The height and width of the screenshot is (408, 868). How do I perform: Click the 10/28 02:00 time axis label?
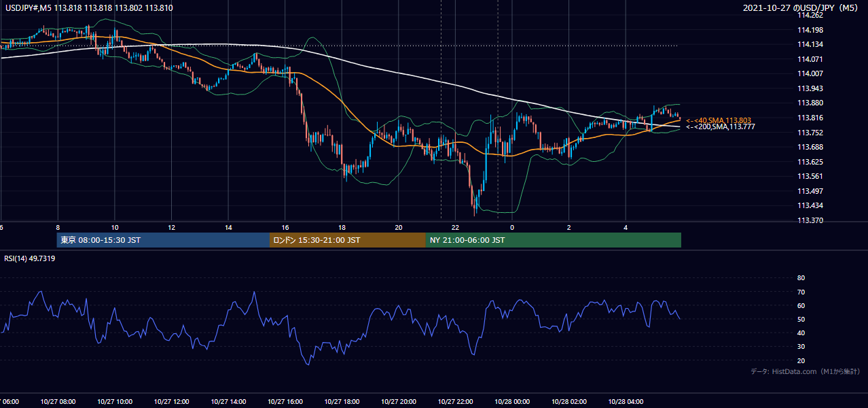click(569, 402)
